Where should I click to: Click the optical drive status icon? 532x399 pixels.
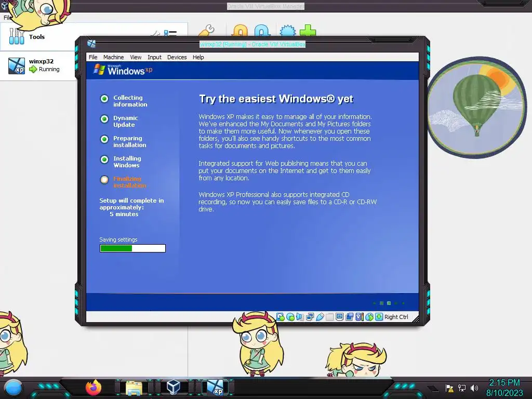tap(290, 317)
